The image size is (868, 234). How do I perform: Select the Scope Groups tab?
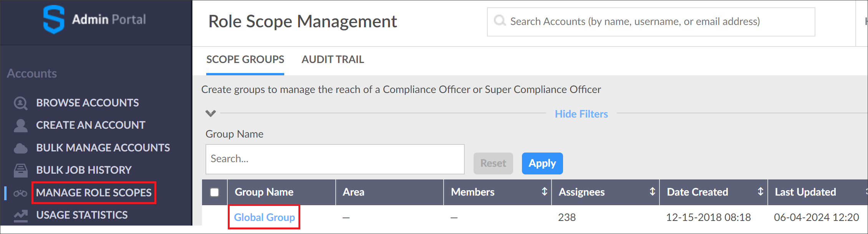coord(245,60)
